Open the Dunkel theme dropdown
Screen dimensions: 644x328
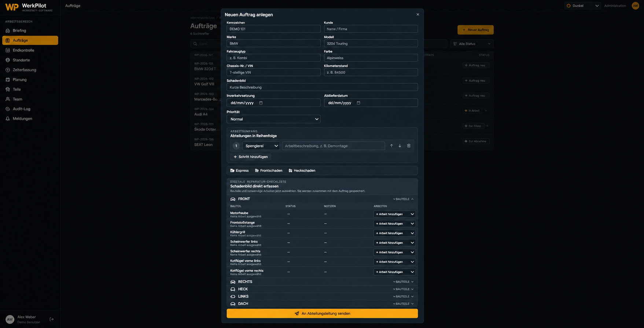[x=582, y=5]
